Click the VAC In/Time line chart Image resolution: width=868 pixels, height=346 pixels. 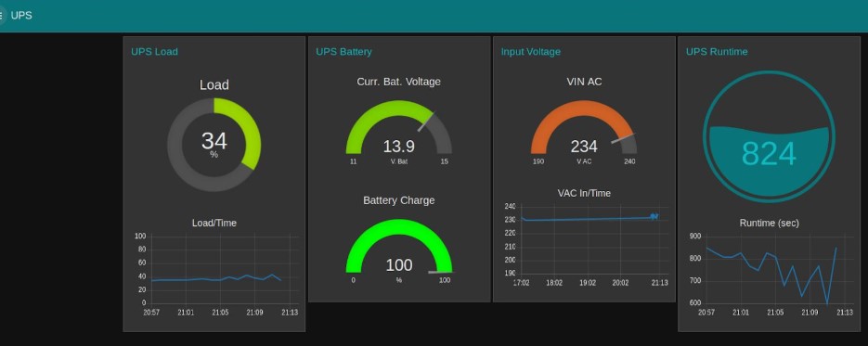click(586, 244)
